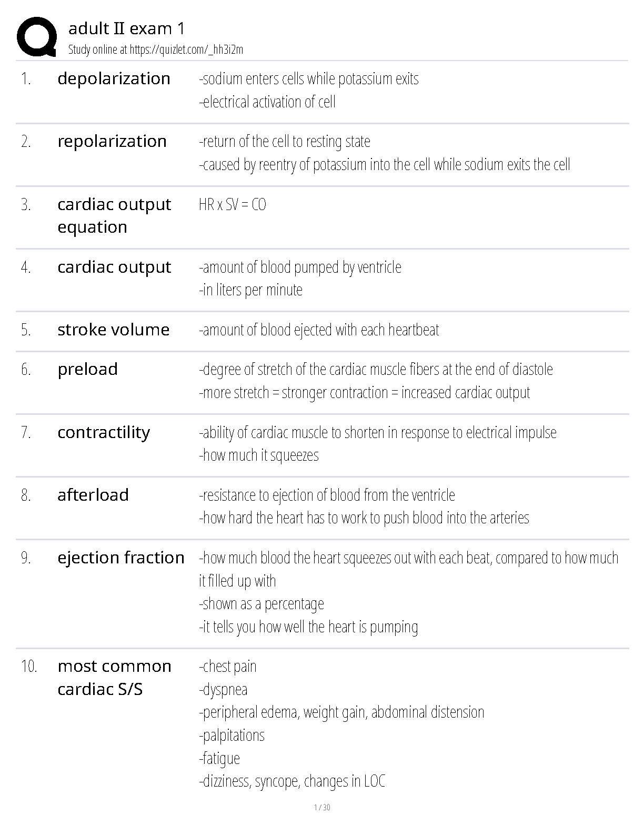This screenshot has height=834, width=644.
Task: Click the 'ejection fraction' term
Action: tap(121, 558)
